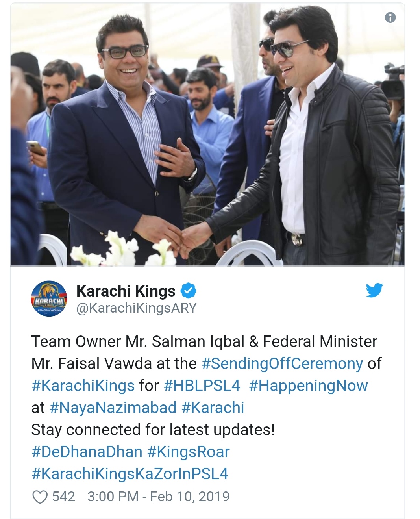
Task: Click the info icon on photo
Action: [390, 17]
